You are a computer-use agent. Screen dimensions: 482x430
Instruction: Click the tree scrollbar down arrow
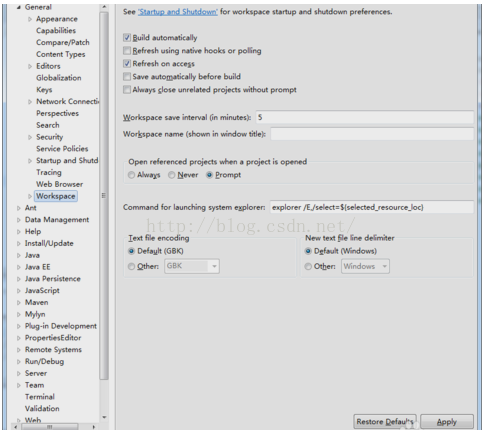[x=104, y=417]
